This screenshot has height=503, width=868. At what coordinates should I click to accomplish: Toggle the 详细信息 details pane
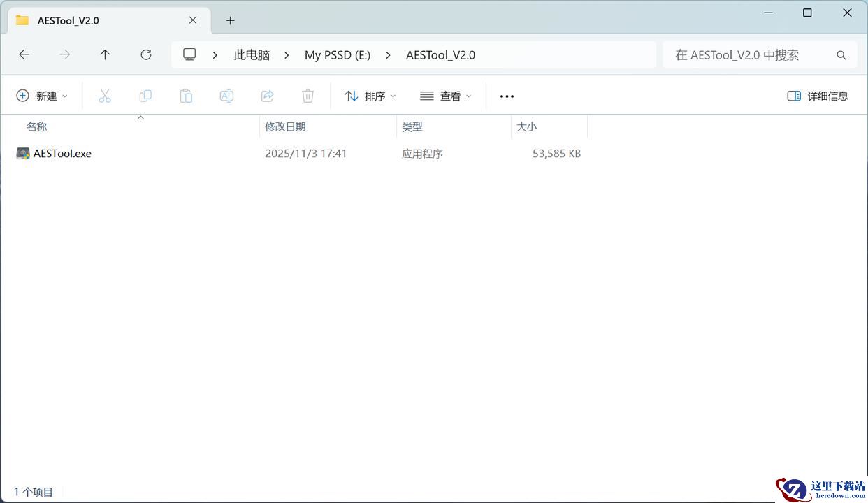pos(818,96)
